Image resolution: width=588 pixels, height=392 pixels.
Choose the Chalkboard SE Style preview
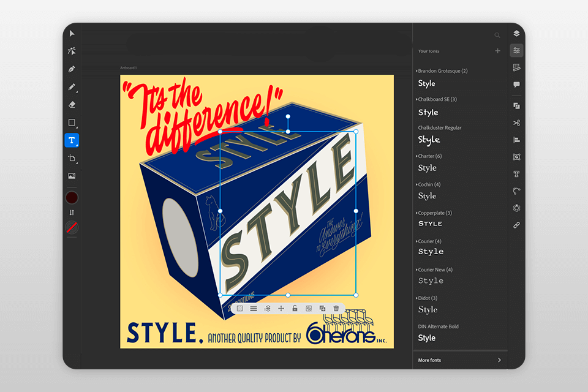[x=428, y=112]
